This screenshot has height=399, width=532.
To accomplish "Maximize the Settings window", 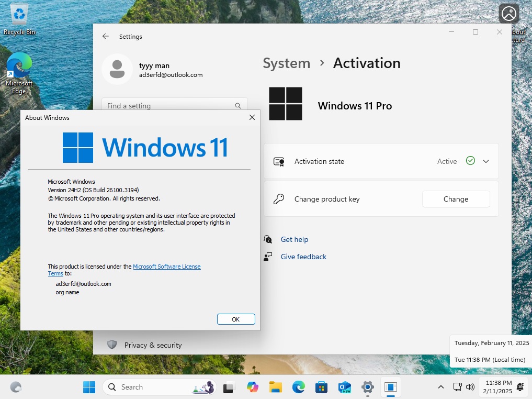I will (476, 32).
